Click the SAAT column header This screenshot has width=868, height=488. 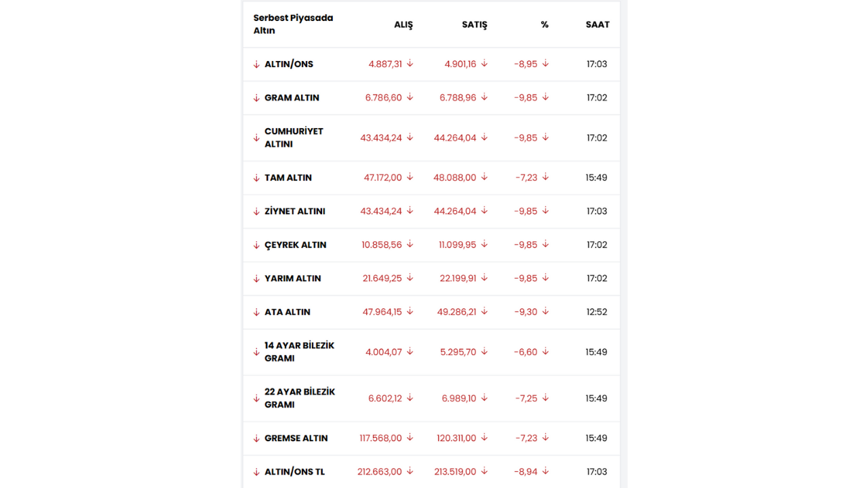[x=597, y=24]
